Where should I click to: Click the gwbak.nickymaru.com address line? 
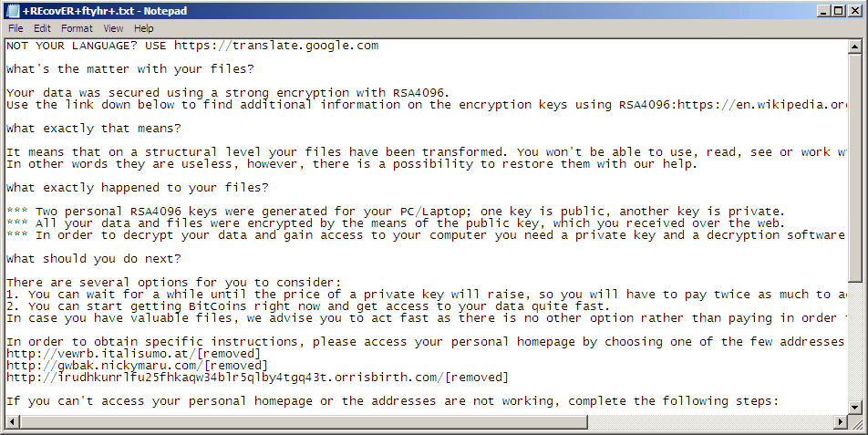(117, 365)
